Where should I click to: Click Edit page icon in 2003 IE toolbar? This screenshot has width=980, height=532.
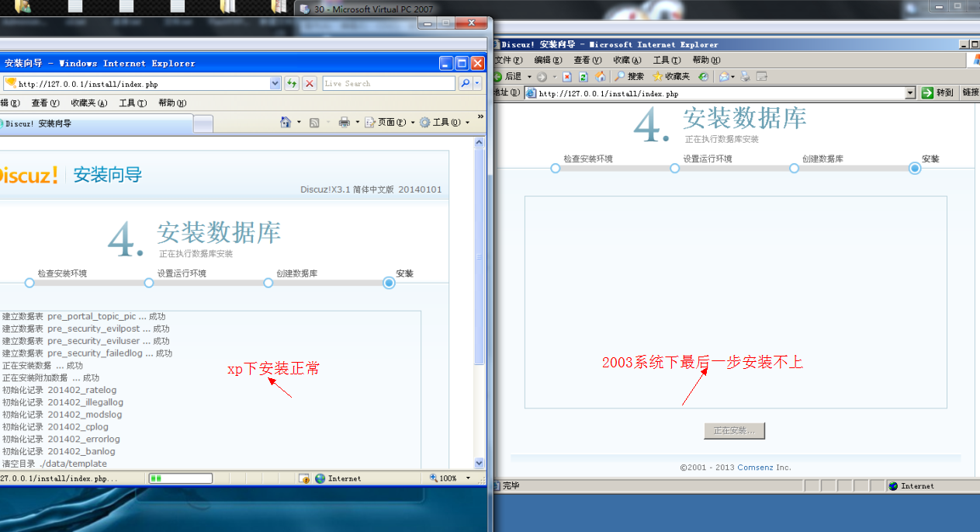(x=762, y=77)
